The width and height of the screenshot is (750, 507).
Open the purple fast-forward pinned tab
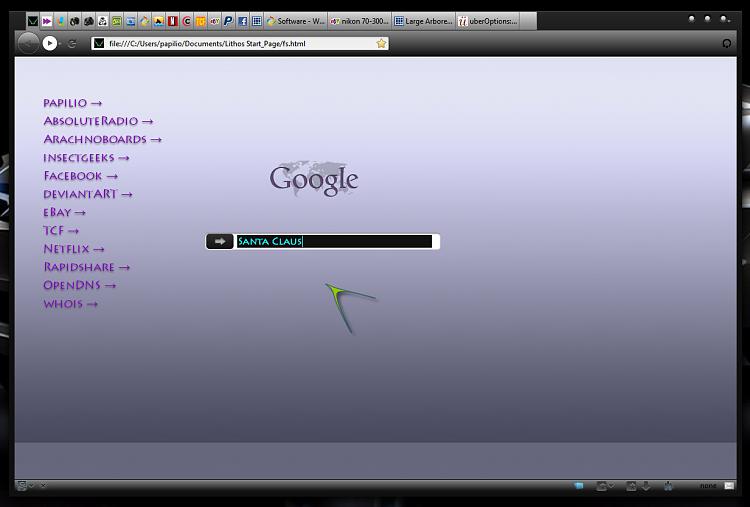[46, 21]
